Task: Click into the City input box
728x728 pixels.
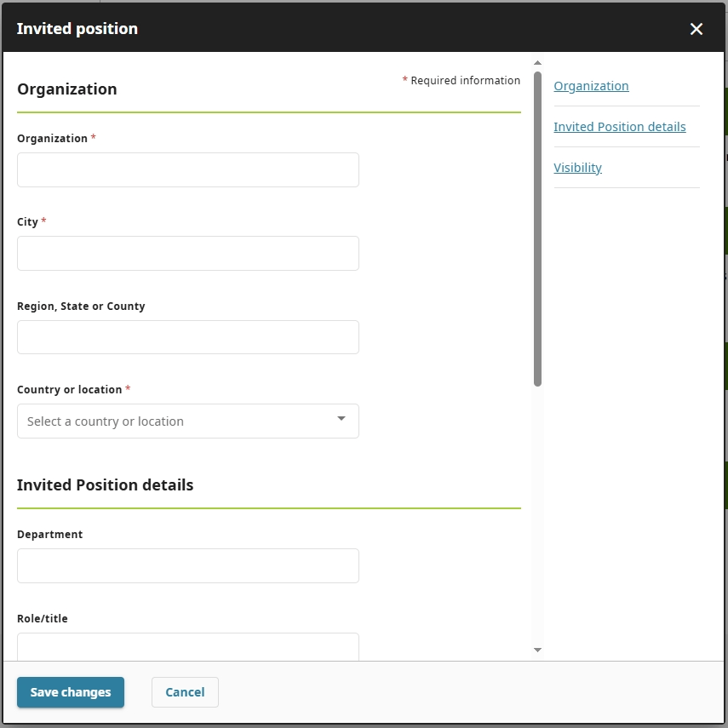Action: coord(187,254)
